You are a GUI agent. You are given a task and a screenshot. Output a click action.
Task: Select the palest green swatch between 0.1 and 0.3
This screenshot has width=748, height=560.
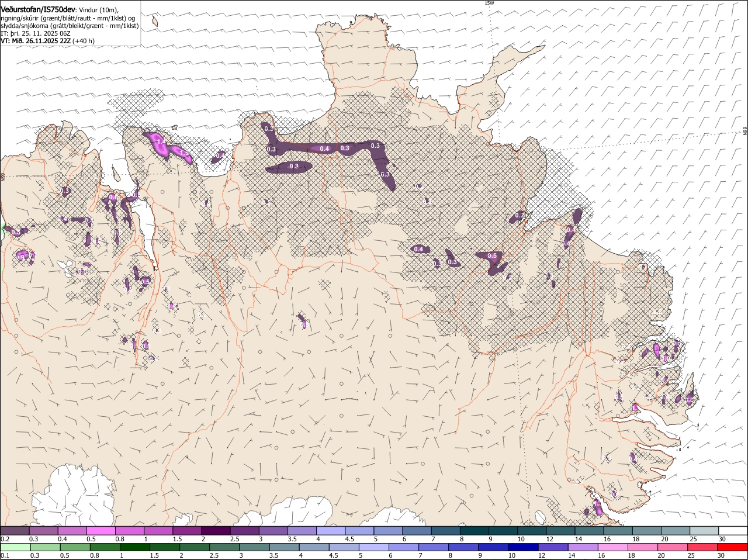[x=15, y=547]
